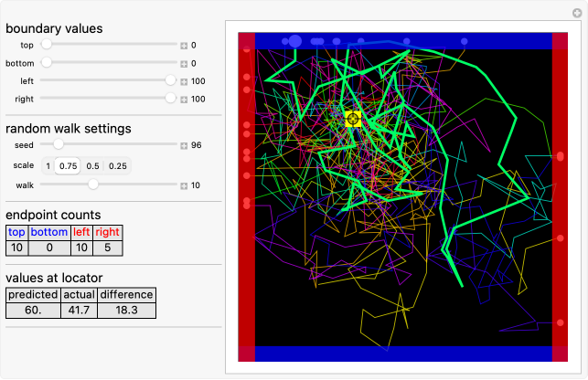Click the 'actual' column header
588x380 pixels.
point(80,295)
